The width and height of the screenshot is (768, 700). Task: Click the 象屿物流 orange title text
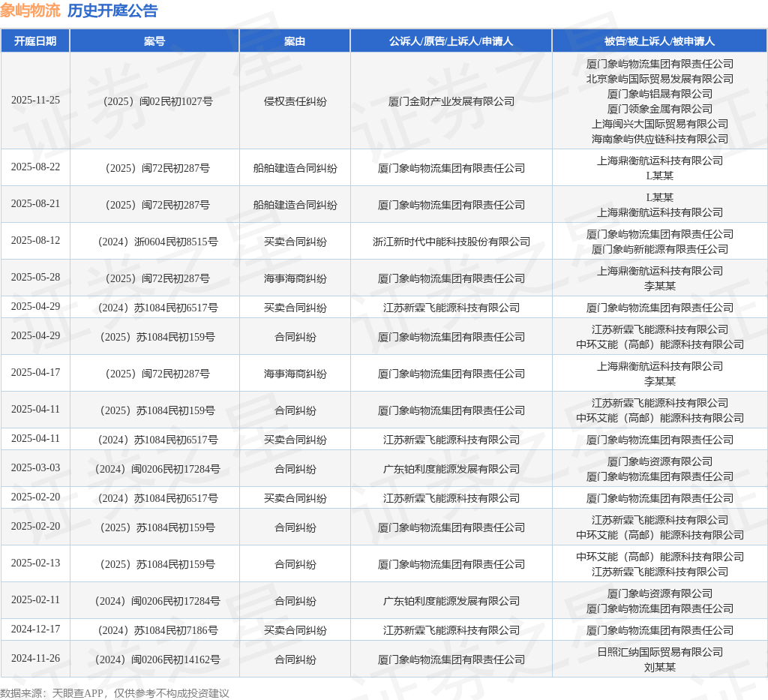pos(30,11)
